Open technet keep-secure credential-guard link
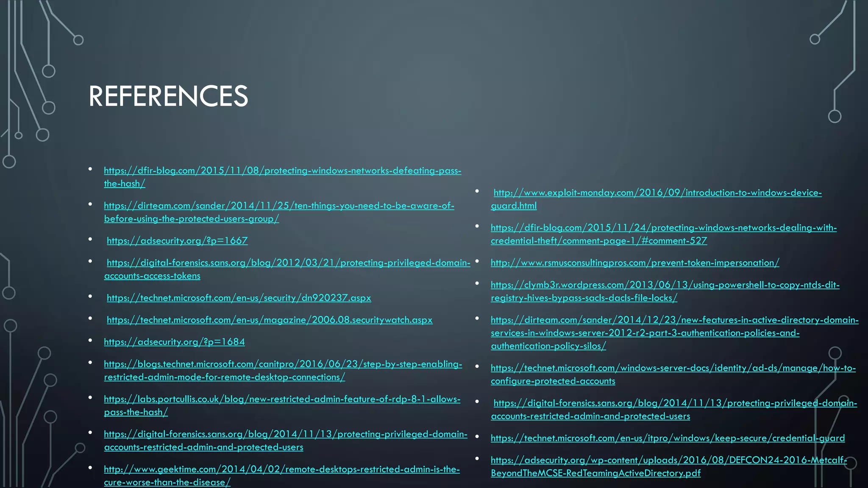This screenshot has width=868, height=488. (668, 438)
